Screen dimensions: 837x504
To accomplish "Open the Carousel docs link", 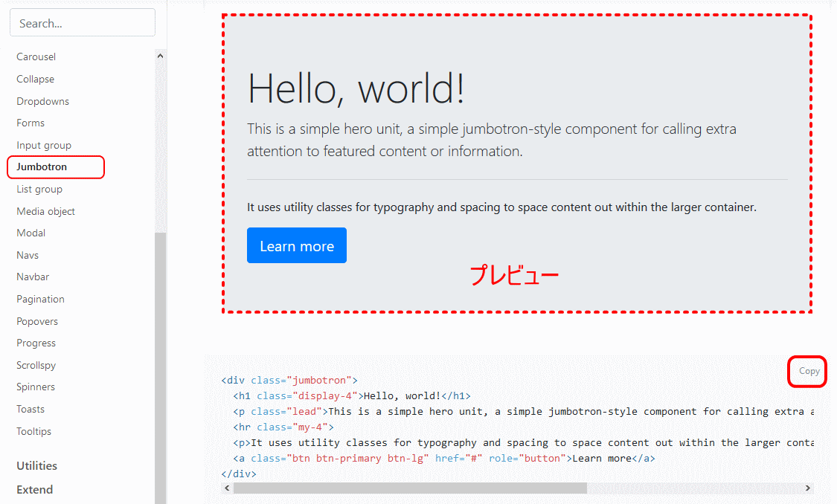I will point(36,57).
